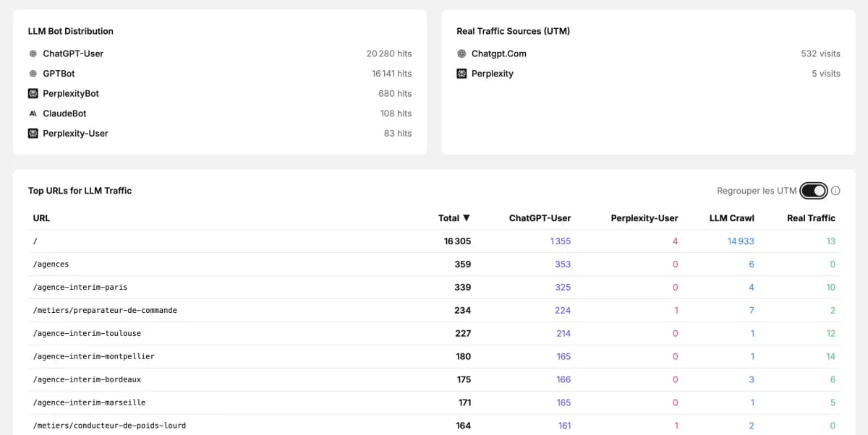Select the PerplexityBot label

pyautogui.click(x=71, y=93)
